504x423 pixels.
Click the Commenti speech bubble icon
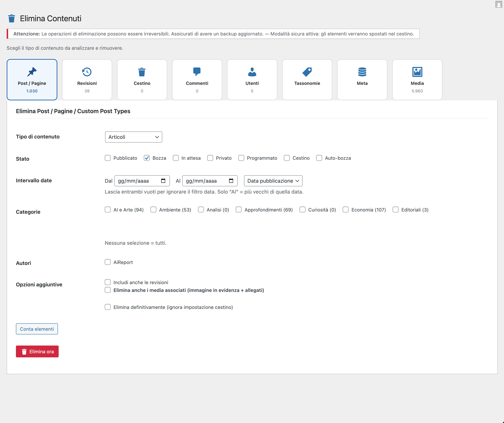point(197,72)
